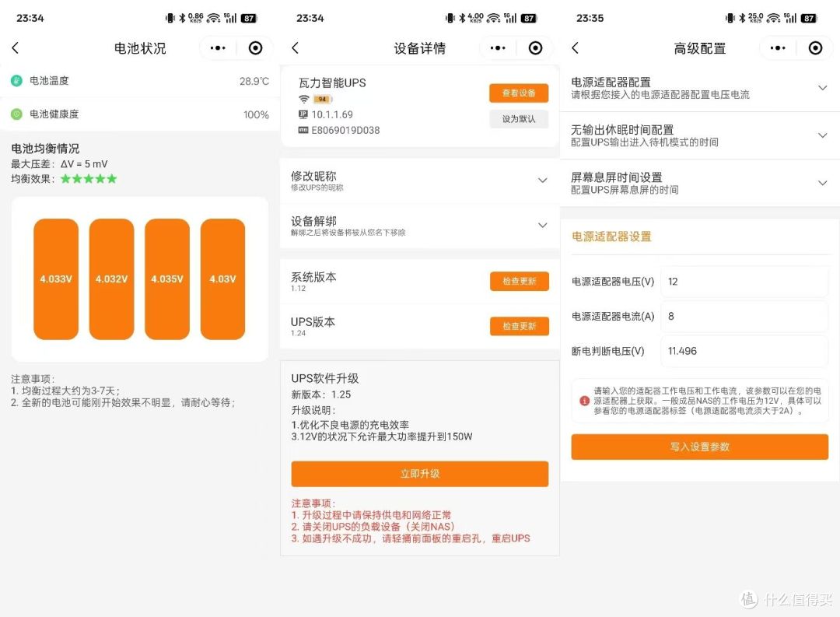Tap the battery level 94 badge

pyautogui.click(x=323, y=99)
